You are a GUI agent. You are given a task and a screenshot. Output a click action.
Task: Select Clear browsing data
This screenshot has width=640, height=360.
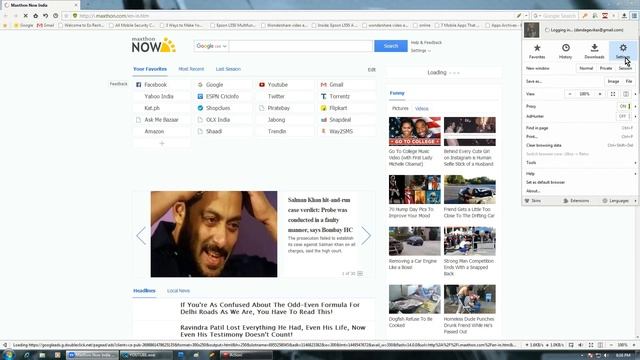click(x=580, y=145)
